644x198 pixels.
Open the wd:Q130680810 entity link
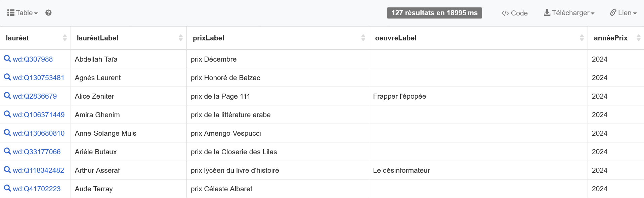39,133
